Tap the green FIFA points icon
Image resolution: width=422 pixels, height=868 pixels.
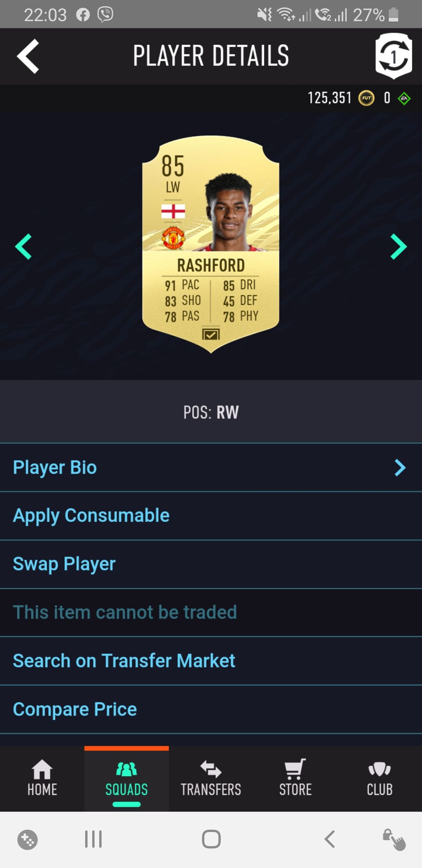click(x=404, y=98)
